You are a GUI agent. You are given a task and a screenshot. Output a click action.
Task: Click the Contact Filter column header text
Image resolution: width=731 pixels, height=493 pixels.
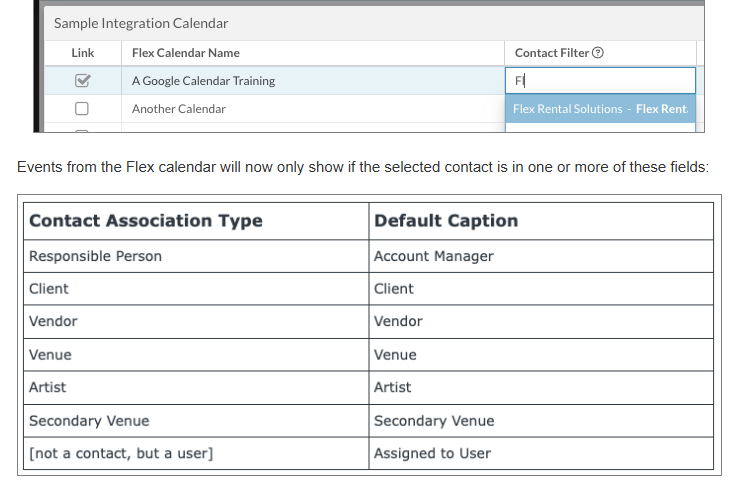point(552,53)
